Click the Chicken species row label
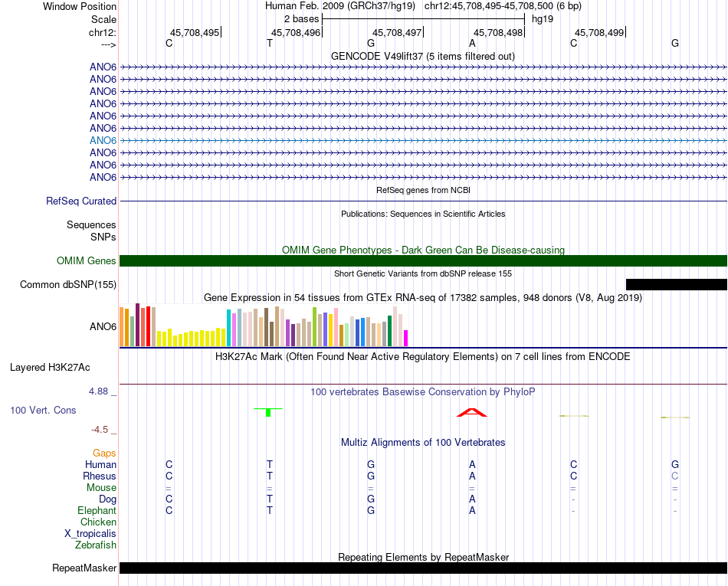The height and width of the screenshot is (586, 728). click(98, 522)
